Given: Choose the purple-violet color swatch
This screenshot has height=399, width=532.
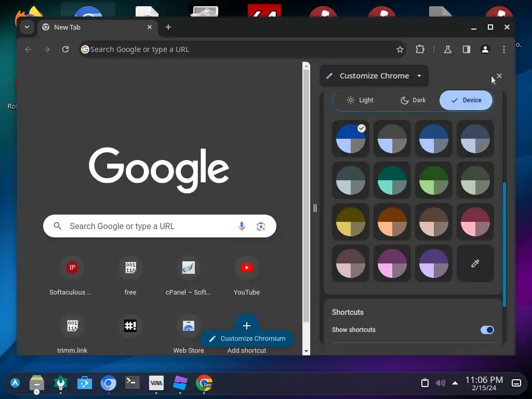Looking at the screenshot, I should click(x=434, y=263).
